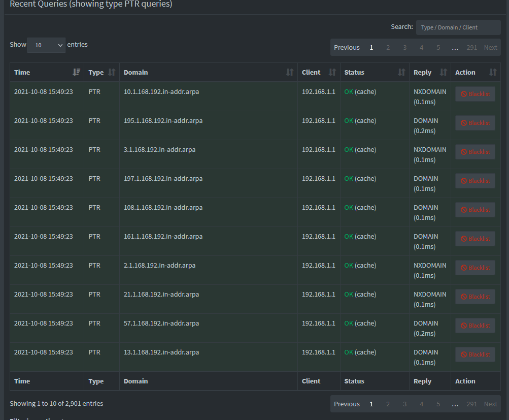Click the Previous pagination control
The image size is (509, 420).
(x=347, y=47)
